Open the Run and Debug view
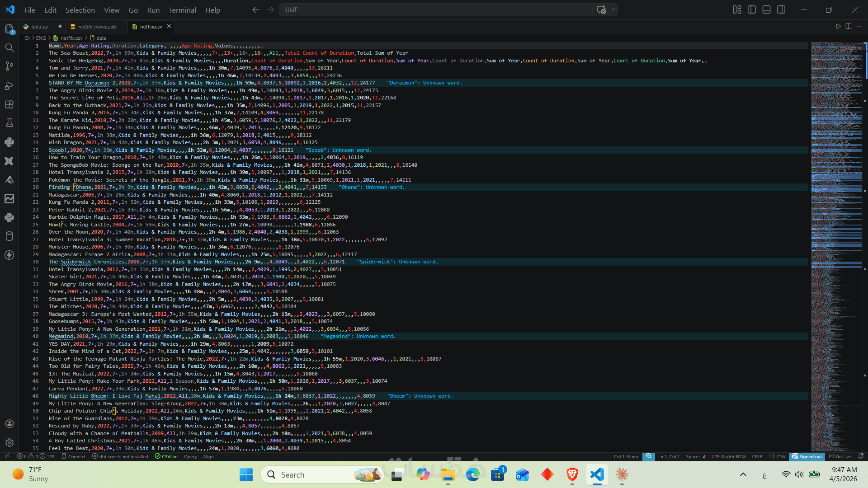 [9, 85]
